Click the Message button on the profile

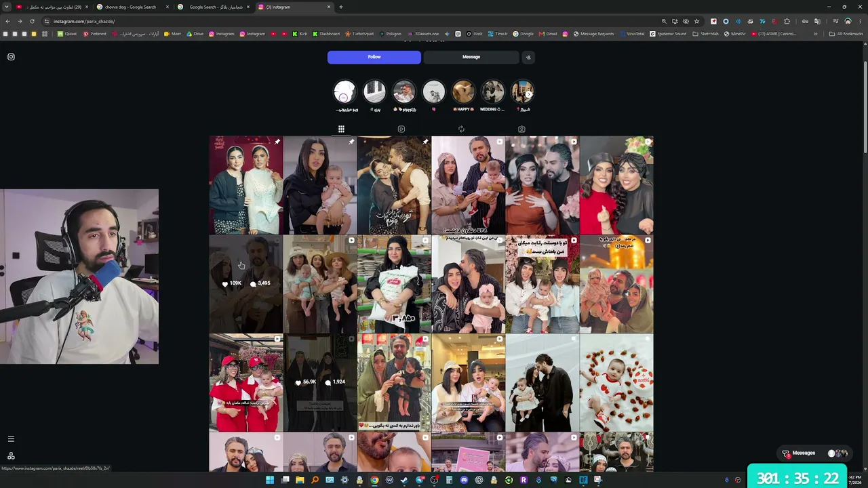(x=471, y=57)
